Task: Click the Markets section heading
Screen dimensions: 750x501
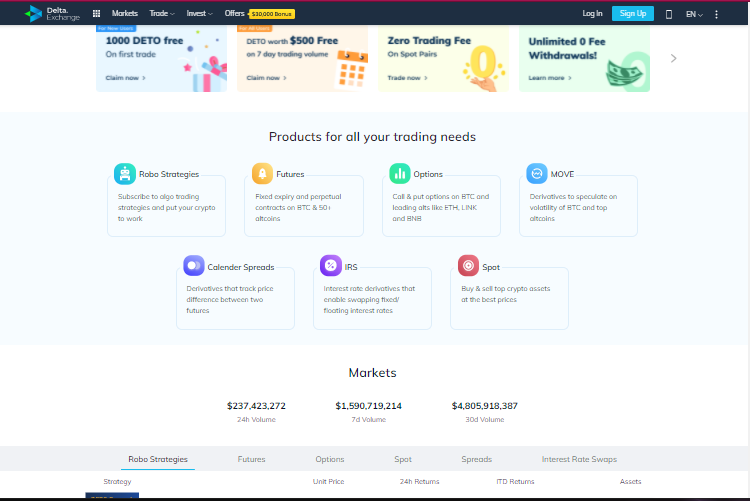Action: 372,372
